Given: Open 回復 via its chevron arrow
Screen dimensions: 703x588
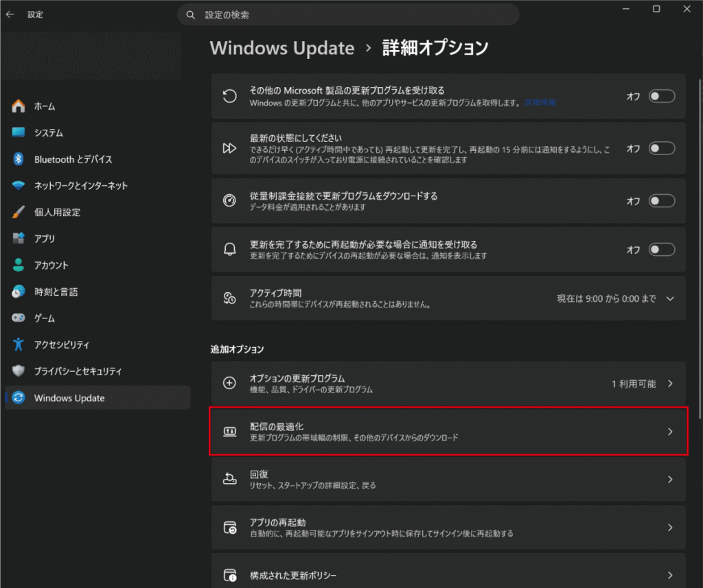Looking at the screenshot, I should click(x=670, y=480).
